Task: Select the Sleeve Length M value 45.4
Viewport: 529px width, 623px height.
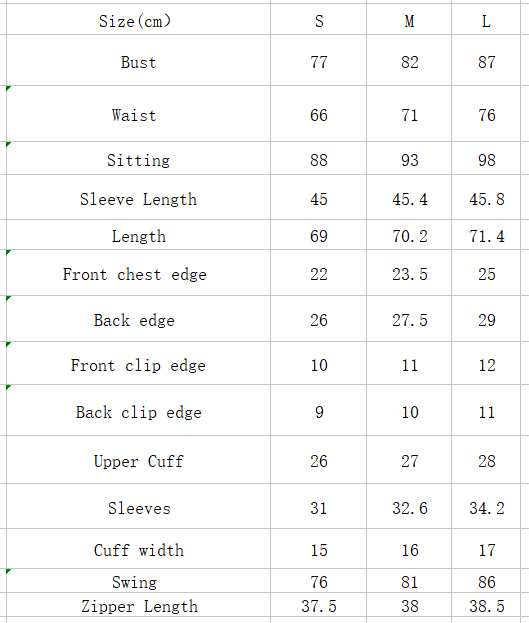Action: click(409, 197)
